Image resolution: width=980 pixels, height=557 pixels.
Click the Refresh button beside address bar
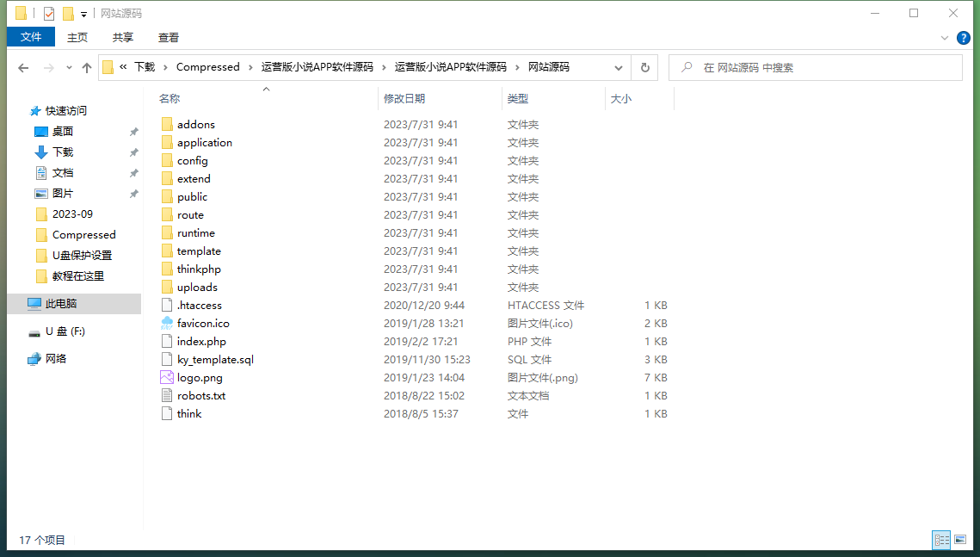[x=644, y=67]
